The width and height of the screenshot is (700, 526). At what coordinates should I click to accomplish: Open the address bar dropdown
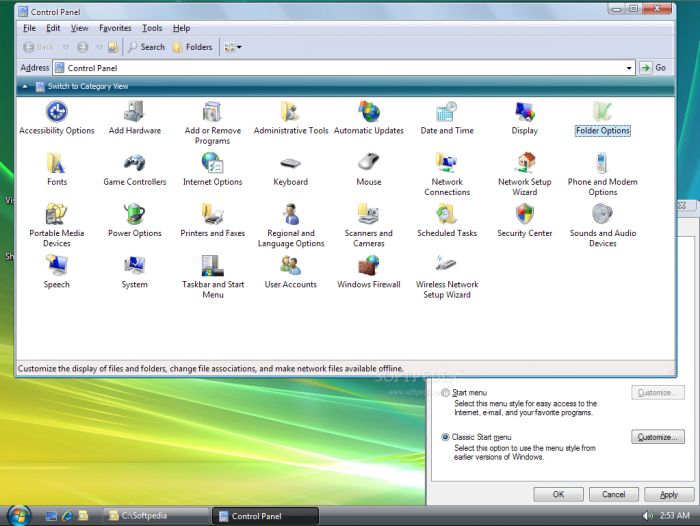pos(629,68)
